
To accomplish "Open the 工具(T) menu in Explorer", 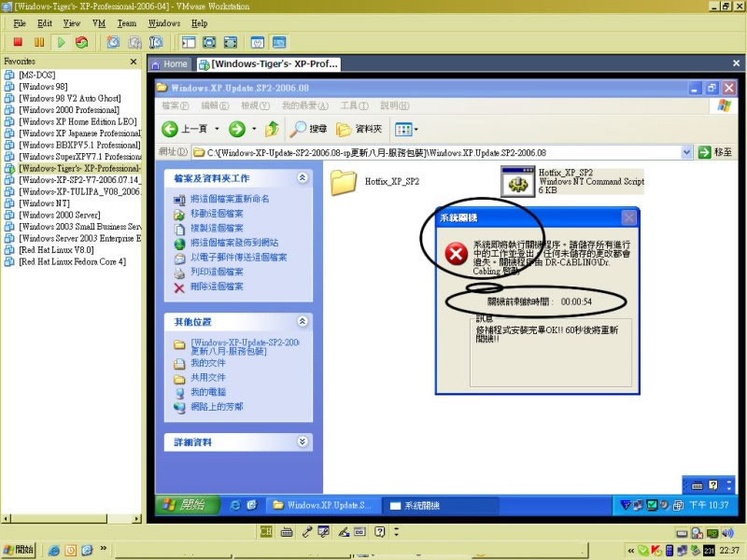I will [354, 105].
